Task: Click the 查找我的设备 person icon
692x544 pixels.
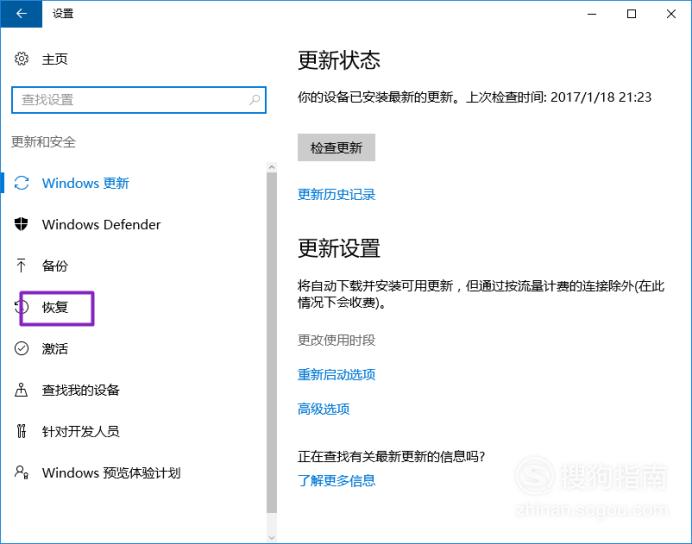Action: (21, 390)
